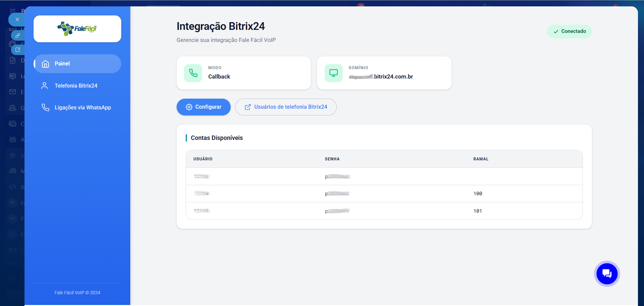Open the Telefonia Bitrix24 section
This screenshot has width=644, height=306.
76,86
